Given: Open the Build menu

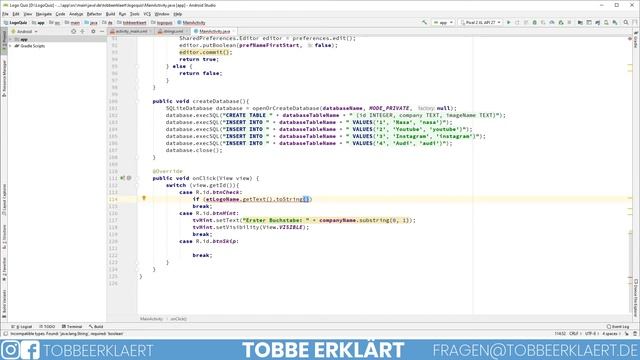Looking at the screenshot, I should 111,14.
